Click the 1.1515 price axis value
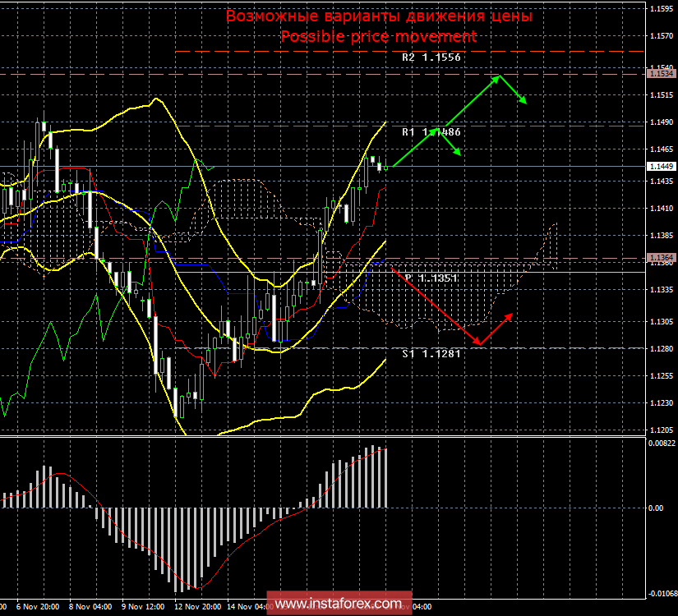Viewport: 678px width, 616px height. point(662,95)
